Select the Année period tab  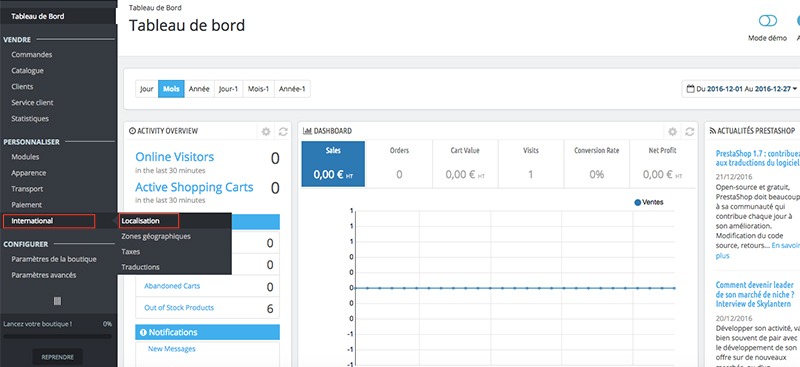pyautogui.click(x=199, y=89)
